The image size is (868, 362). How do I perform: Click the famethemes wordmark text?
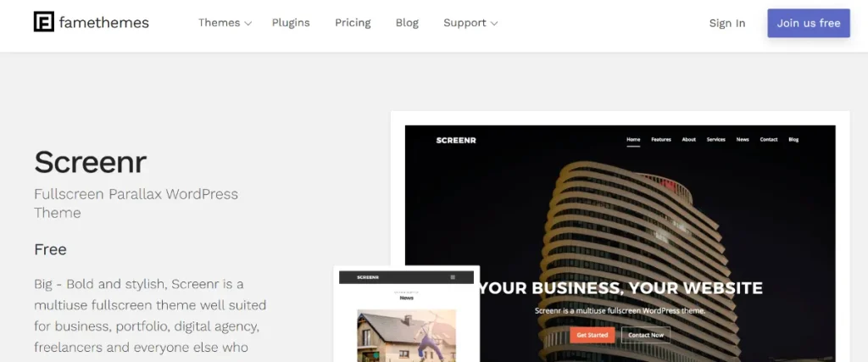(104, 23)
